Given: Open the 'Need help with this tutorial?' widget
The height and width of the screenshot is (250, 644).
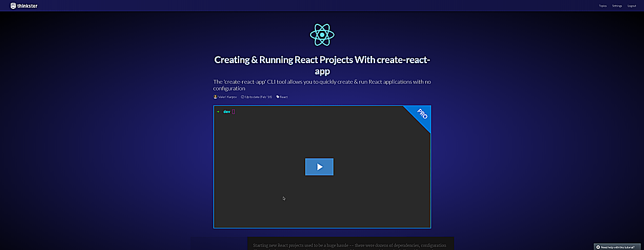Looking at the screenshot, I should 617,247.
